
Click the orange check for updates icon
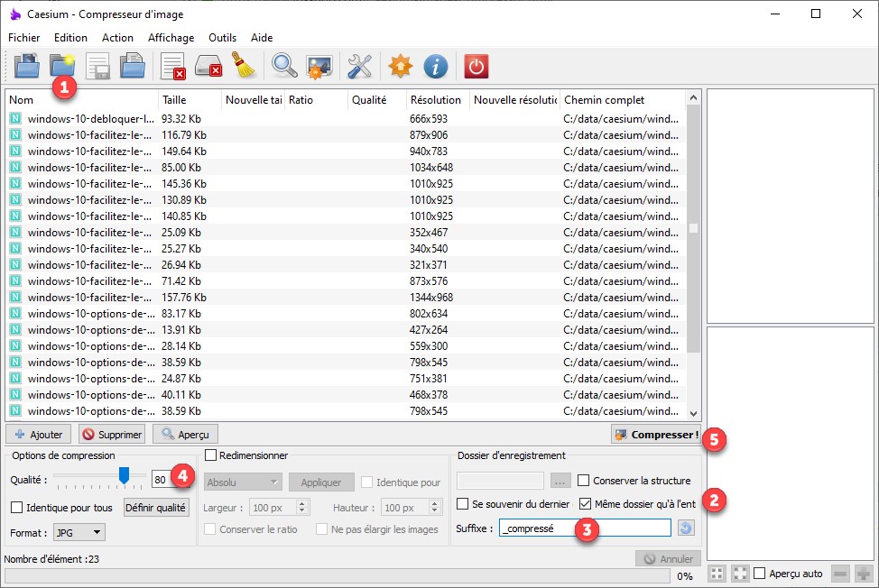coord(401,66)
